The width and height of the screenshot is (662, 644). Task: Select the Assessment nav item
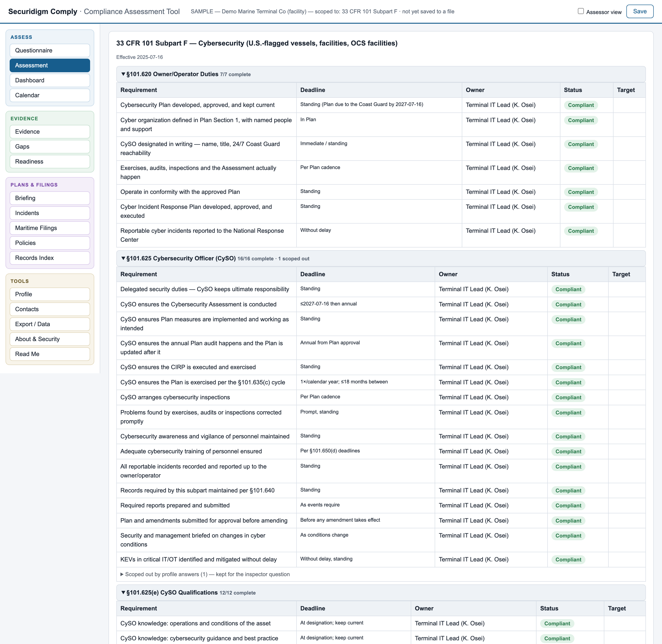[50, 65]
